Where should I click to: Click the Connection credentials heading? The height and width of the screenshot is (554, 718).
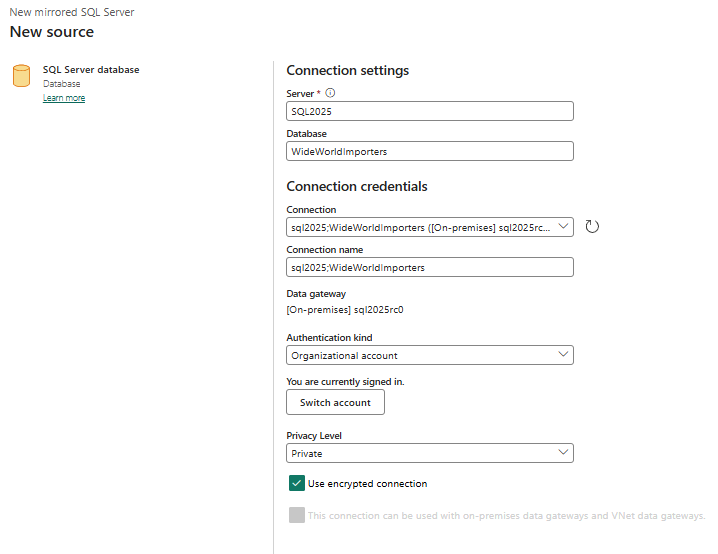click(357, 187)
